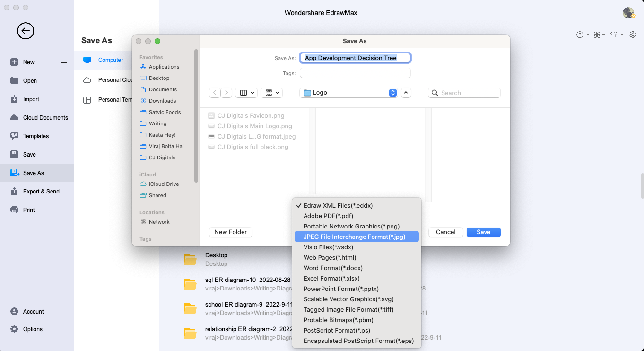Image resolution: width=644 pixels, height=351 pixels.
Task: Choose Portable Network Graphics(*.png) format
Action: 357,227
